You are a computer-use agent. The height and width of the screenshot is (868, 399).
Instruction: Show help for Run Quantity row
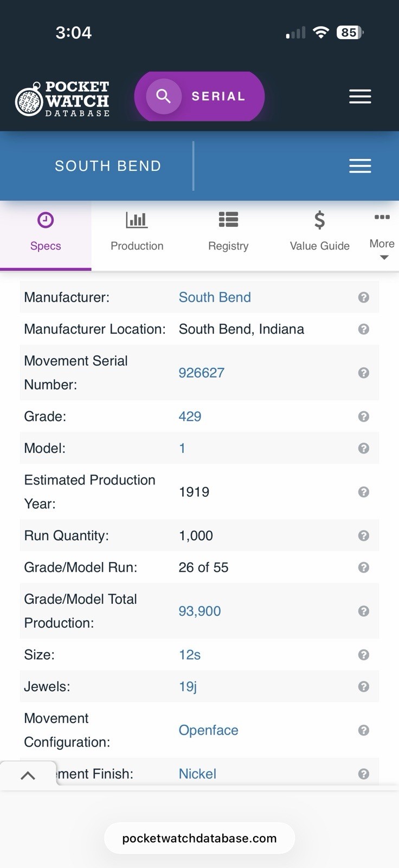[x=364, y=535]
